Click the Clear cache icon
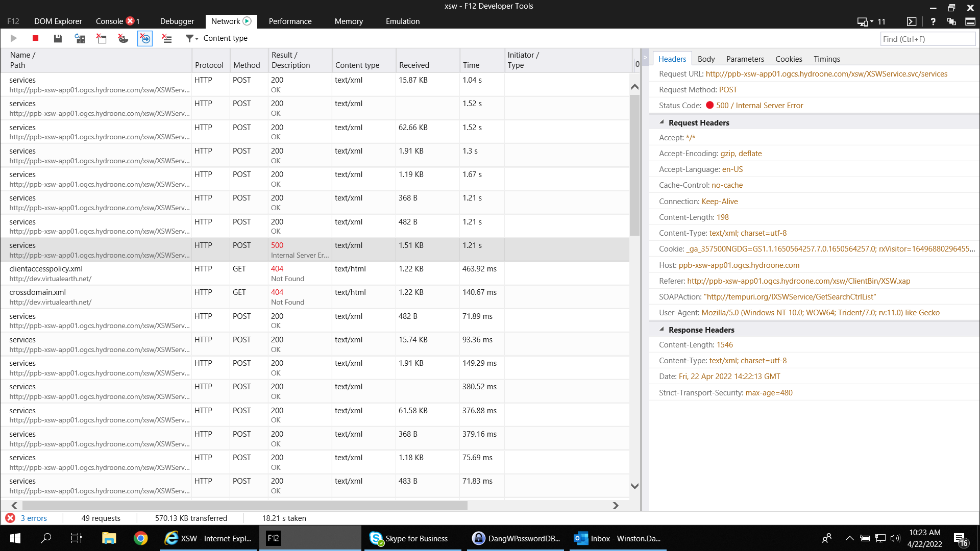 click(x=101, y=38)
